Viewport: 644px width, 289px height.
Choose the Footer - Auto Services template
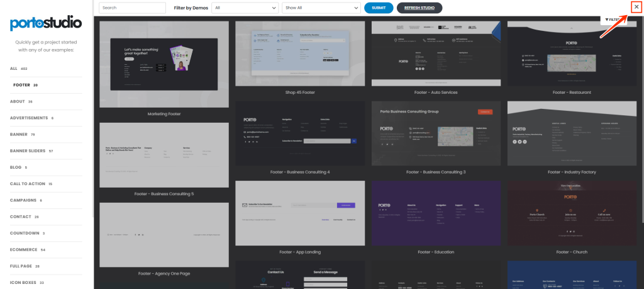435,54
